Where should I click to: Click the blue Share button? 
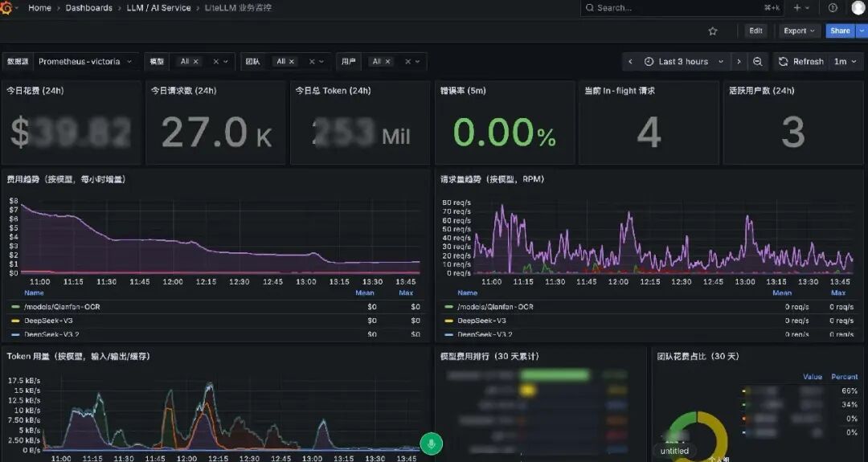[x=840, y=31]
